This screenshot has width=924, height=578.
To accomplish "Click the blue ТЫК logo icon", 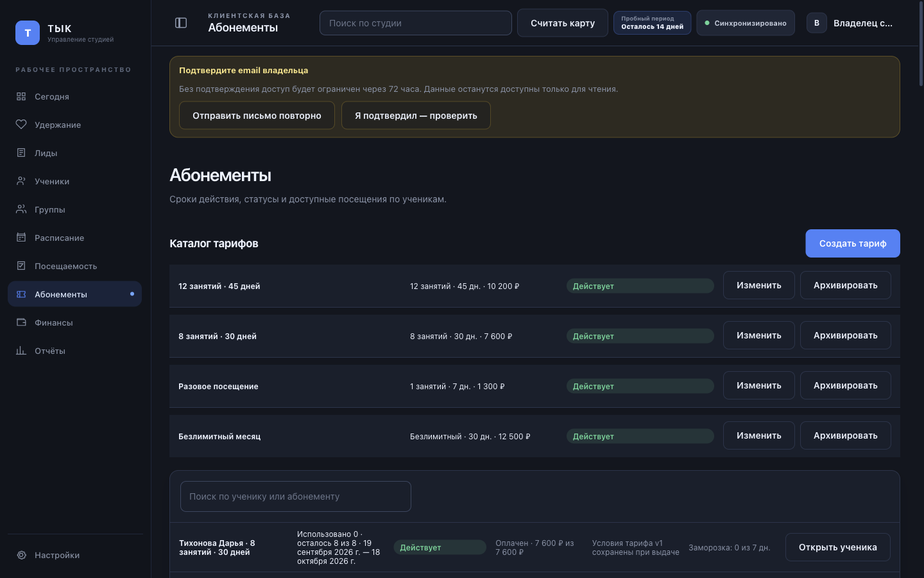I will click(x=28, y=33).
